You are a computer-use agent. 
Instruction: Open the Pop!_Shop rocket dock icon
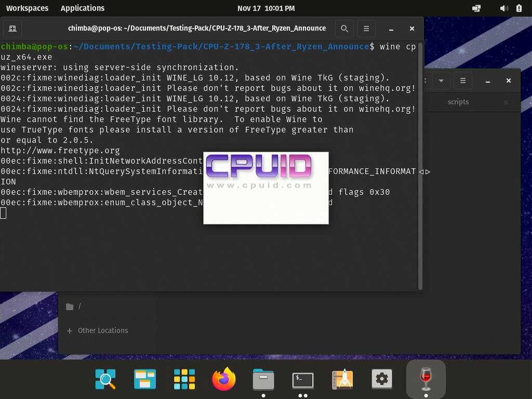(342, 379)
